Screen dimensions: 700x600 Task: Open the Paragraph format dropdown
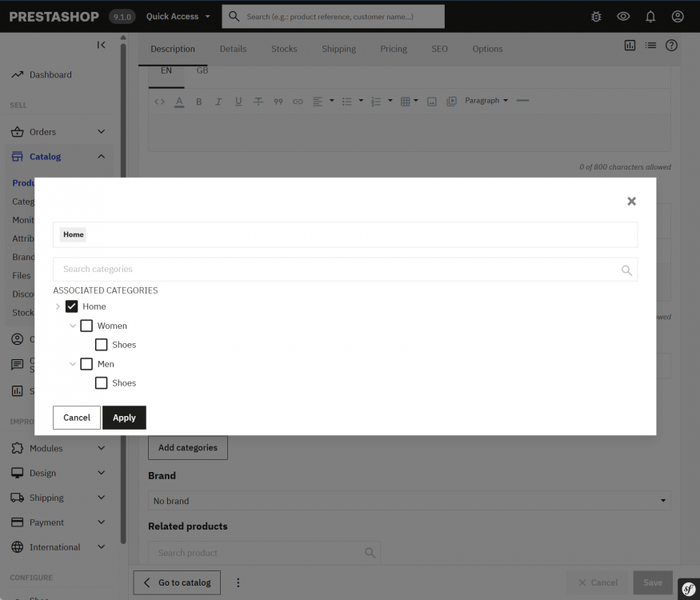(x=486, y=101)
